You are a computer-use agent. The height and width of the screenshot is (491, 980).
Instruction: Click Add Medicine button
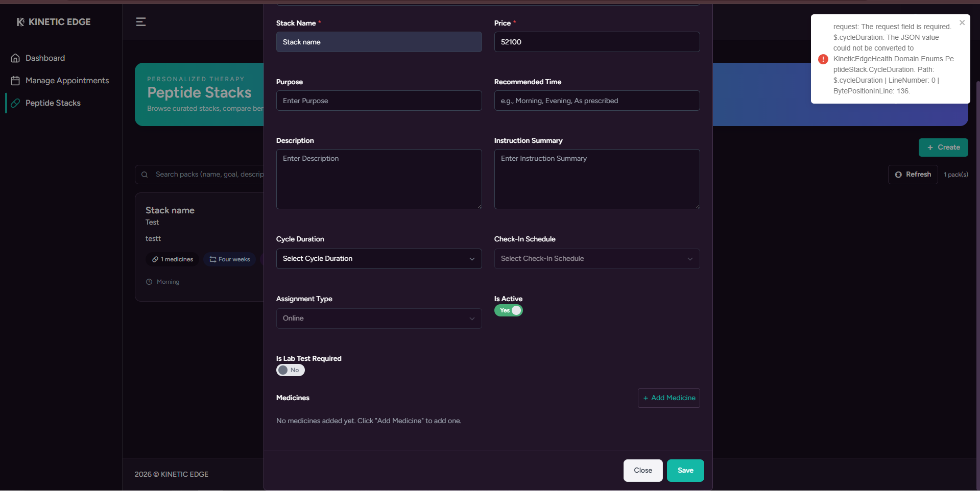668,398
